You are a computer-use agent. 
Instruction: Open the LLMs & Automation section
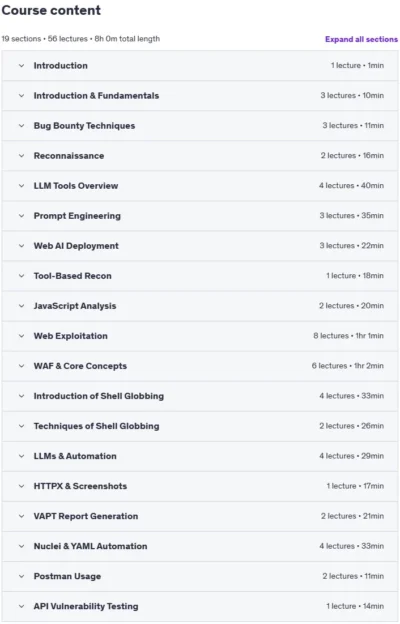[200, 456]
